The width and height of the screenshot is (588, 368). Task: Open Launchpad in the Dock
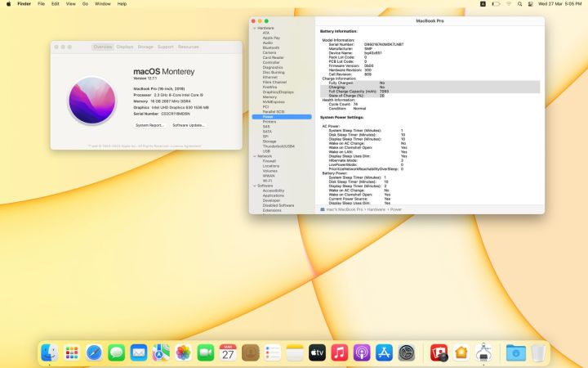(72, 352)
